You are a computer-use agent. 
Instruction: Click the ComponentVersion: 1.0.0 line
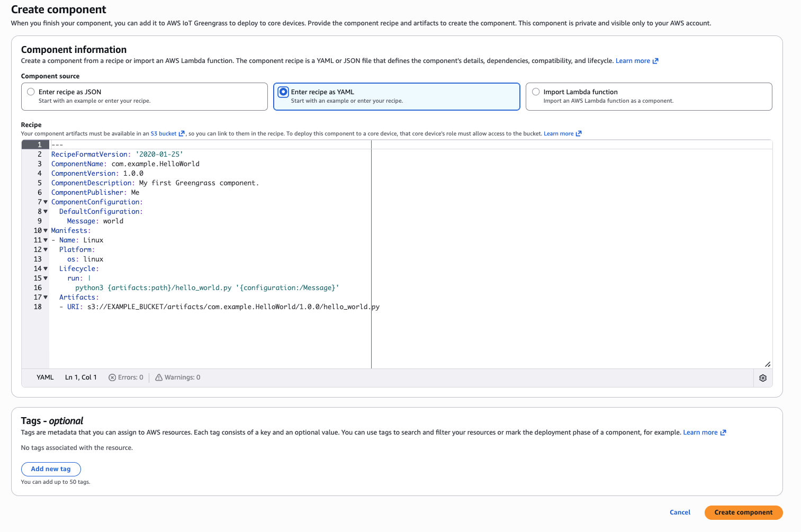97,173
